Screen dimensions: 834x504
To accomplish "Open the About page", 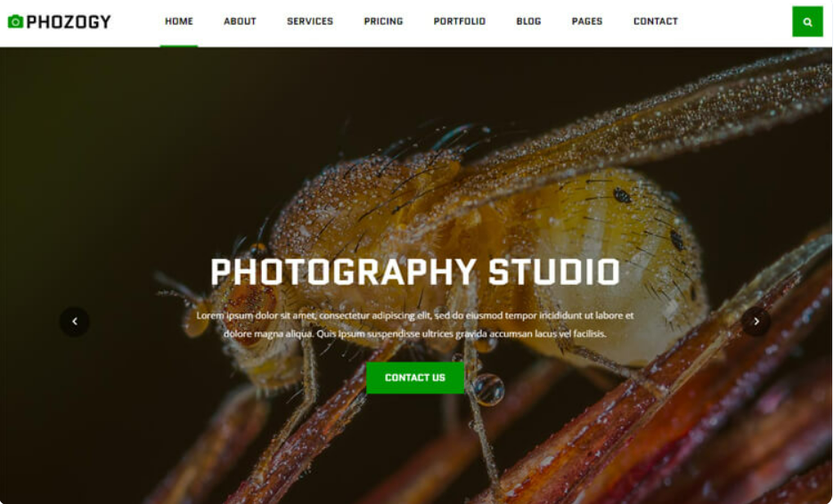I will [x=240, y=21].
